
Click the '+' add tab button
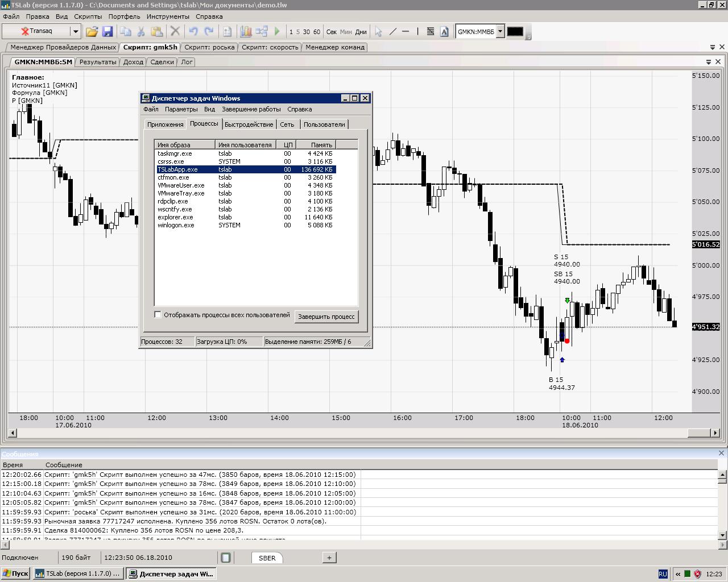pos(329,558)
